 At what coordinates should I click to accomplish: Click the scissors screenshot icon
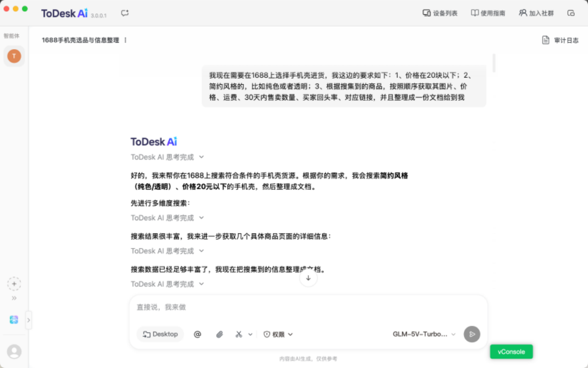click(x=239, y=334)
